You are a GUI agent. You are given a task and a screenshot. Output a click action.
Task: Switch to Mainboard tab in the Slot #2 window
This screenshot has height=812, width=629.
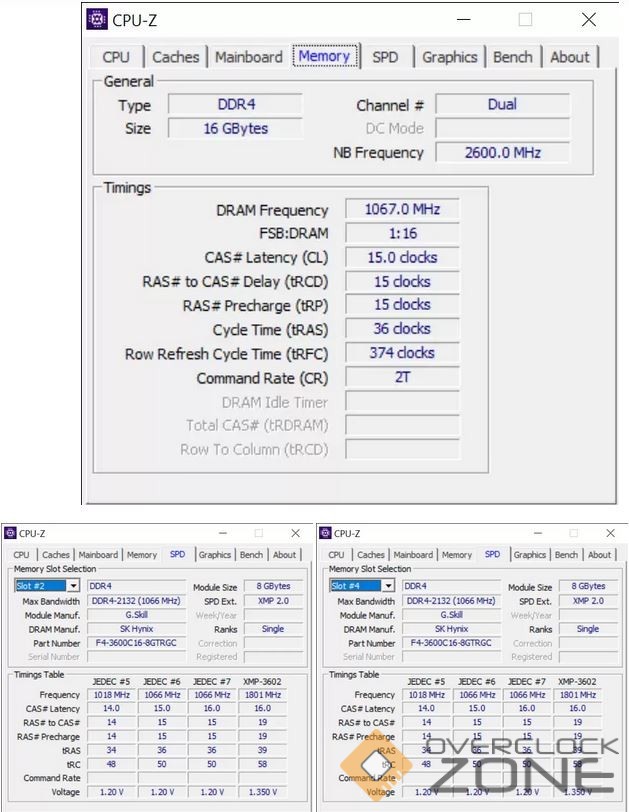pos(98,555)
